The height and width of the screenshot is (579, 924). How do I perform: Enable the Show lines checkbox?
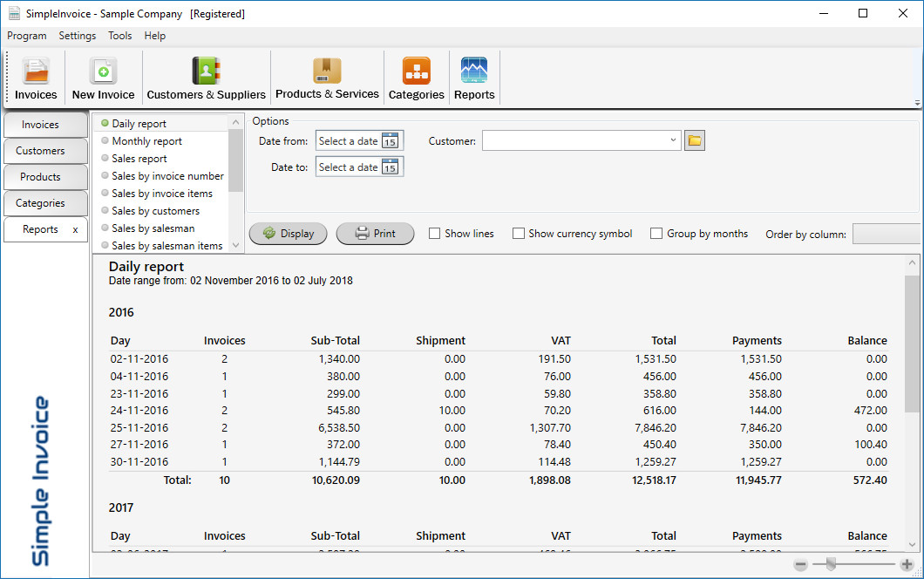433,233
